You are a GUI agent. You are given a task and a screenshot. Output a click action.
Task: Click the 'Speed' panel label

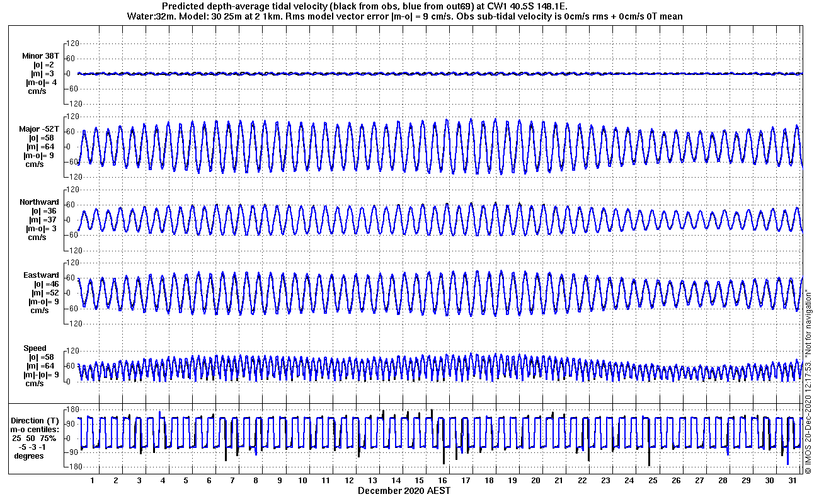35,348
